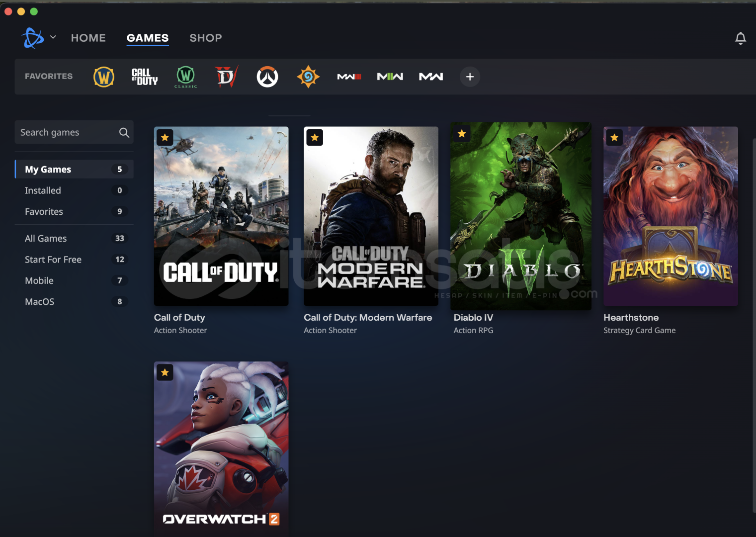Viewport: 756px width, 537px height.
Task: Select My Games filter
Action: coord(74,169)
